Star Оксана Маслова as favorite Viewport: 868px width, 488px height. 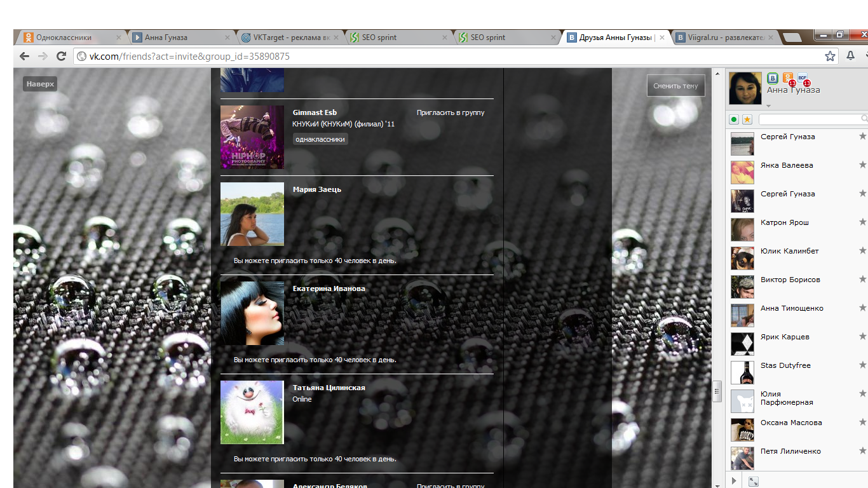tap(862, 423)
